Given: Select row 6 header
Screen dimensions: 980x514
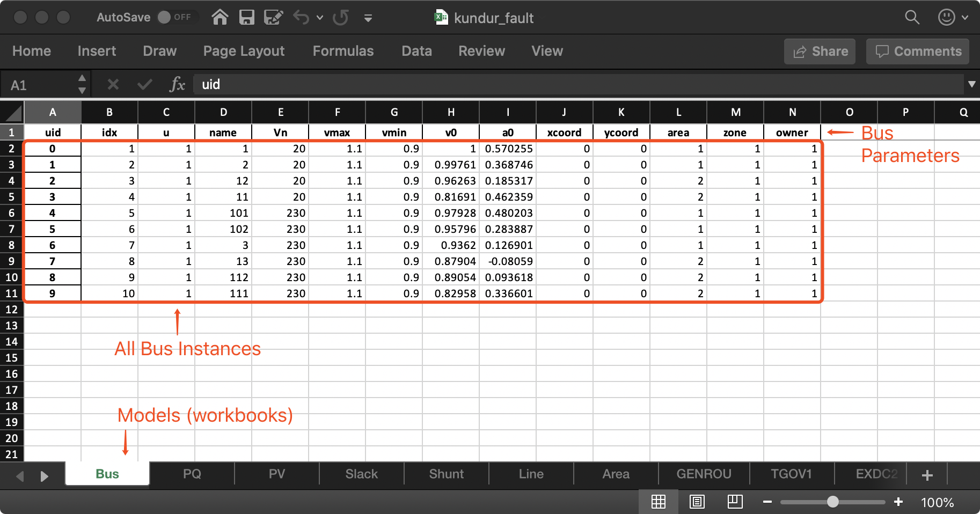Looking at the screenshot, I should pyautogui.click(x=12, y=213).
